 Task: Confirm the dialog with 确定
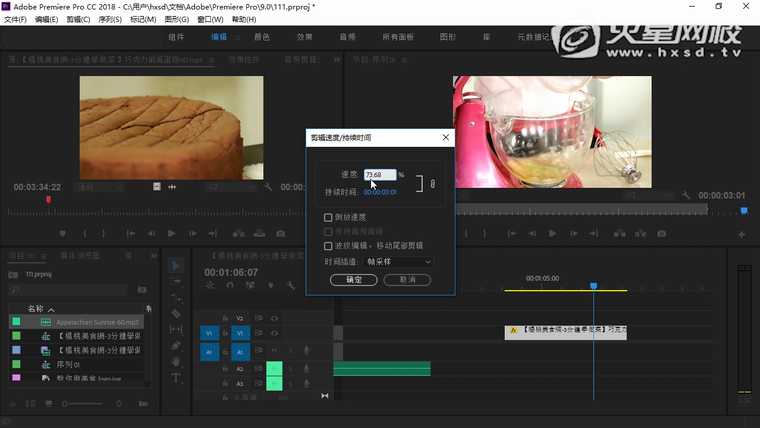point(354,280)
